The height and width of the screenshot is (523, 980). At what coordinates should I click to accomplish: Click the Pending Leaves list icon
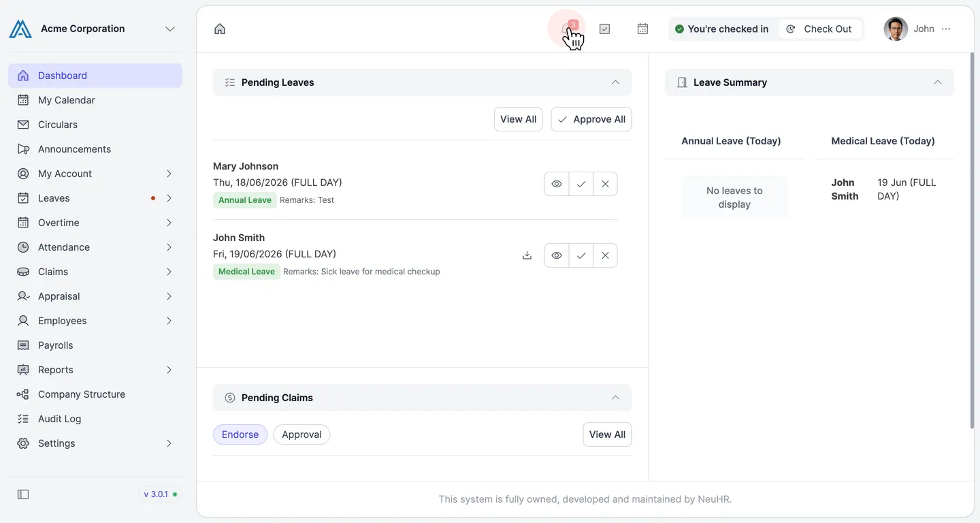pyautogui.click(x=230, y=82)
